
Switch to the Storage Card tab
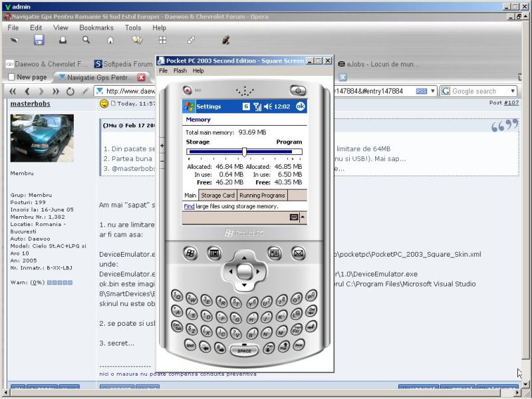[217, 196]
